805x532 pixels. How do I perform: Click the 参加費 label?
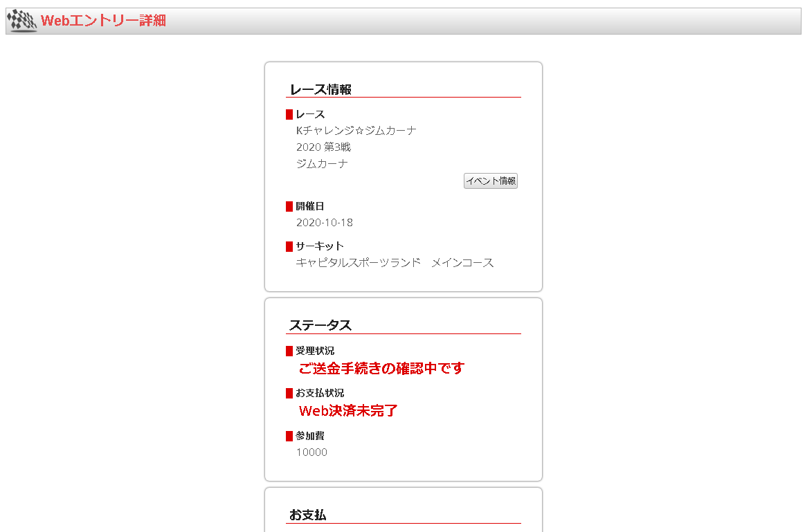(310, 436)
